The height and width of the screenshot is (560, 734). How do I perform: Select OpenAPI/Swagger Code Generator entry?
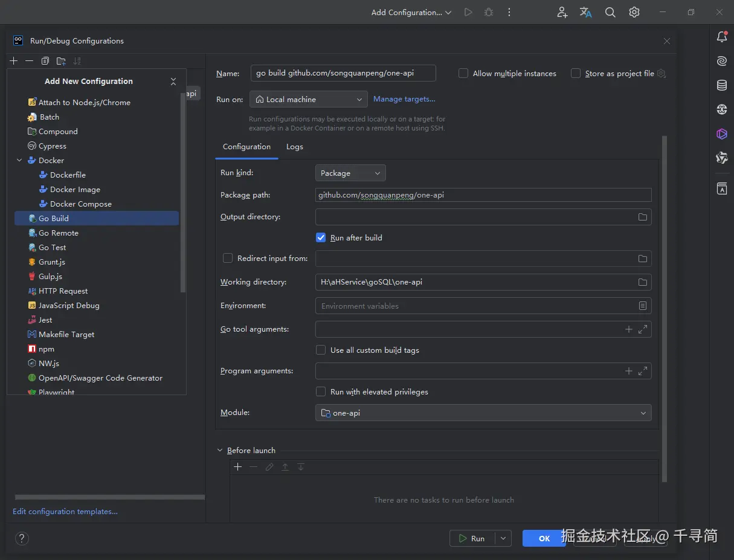pyautogui.click(x=97, y=378)
